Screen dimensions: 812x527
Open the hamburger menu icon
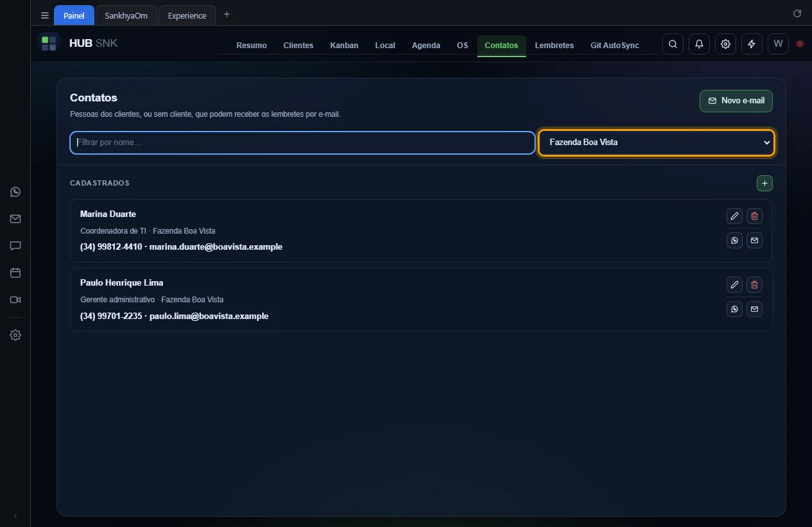[45, 15]
